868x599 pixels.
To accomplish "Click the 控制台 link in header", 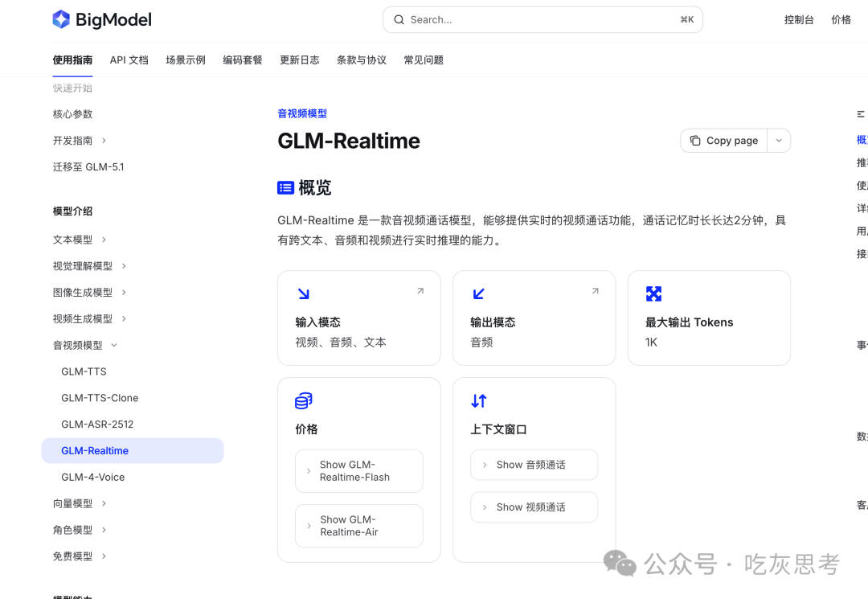I will pos(799,20).
